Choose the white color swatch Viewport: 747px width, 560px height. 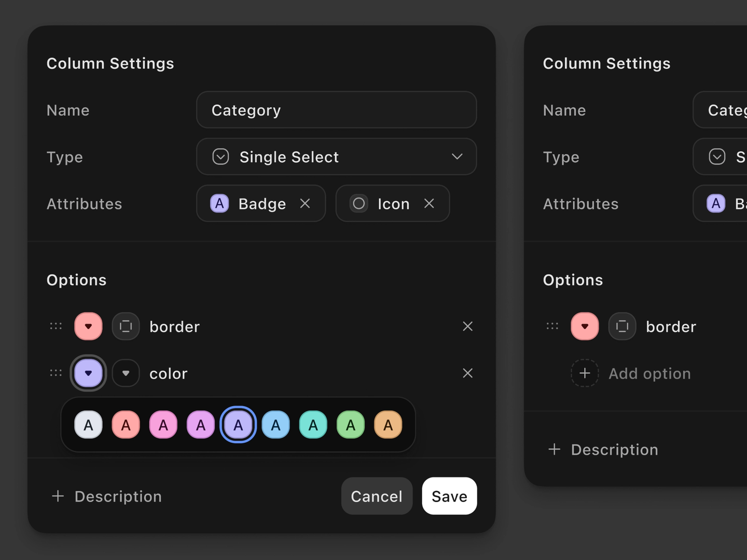pyautogui.click(x=88, y=425)
